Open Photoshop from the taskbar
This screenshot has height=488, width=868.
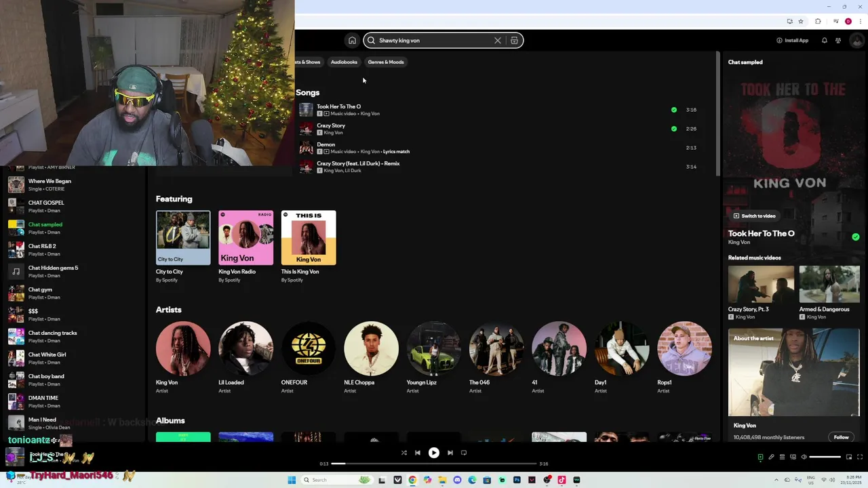[517, 480]
